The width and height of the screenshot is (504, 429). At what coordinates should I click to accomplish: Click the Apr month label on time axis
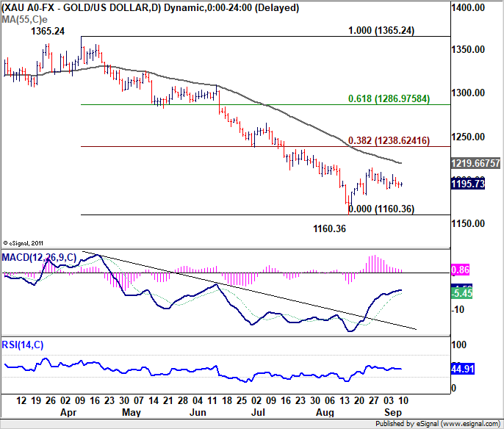tap(68, 412)
